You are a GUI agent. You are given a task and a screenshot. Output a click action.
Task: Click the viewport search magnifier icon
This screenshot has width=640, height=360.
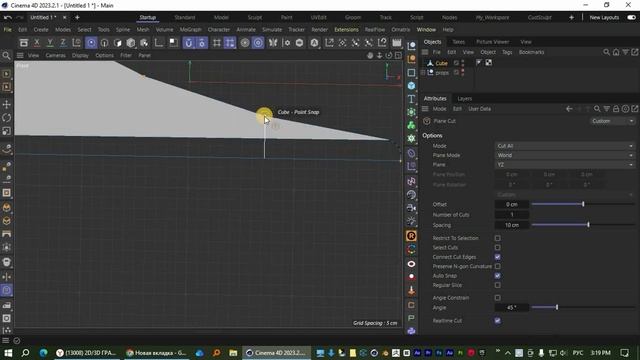pyautogui.click(x=6, y=56)
